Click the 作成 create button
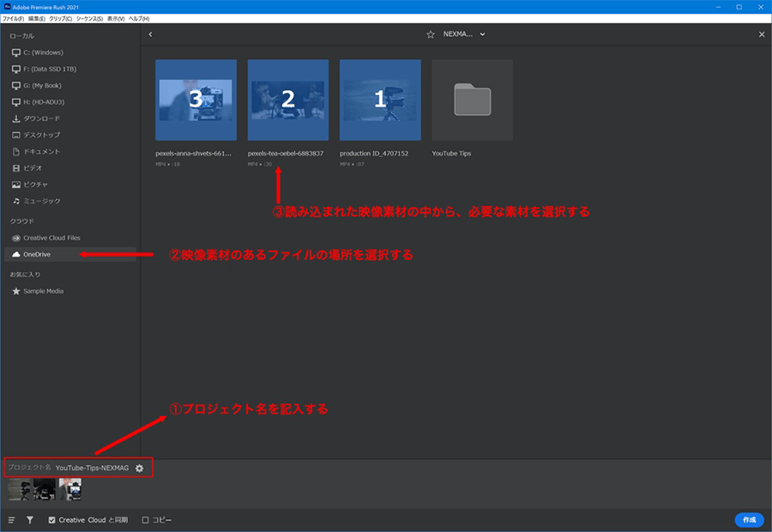 tap(750, 520)
